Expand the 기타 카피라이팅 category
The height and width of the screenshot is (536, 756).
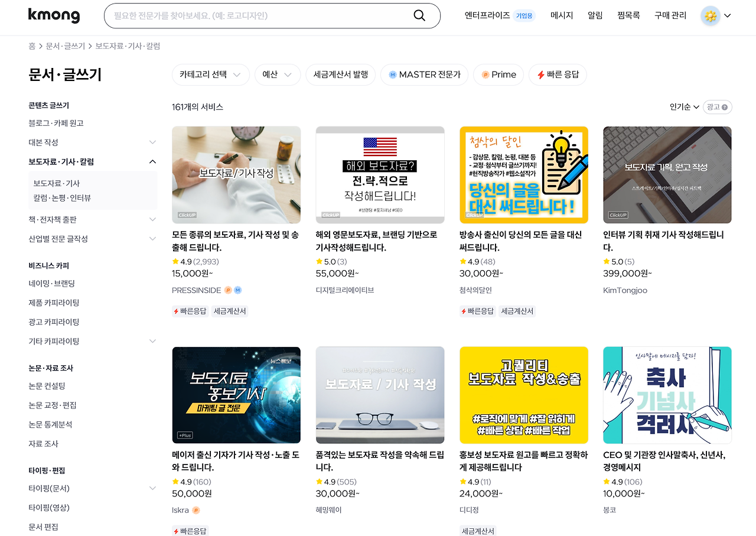pos(152,341)
